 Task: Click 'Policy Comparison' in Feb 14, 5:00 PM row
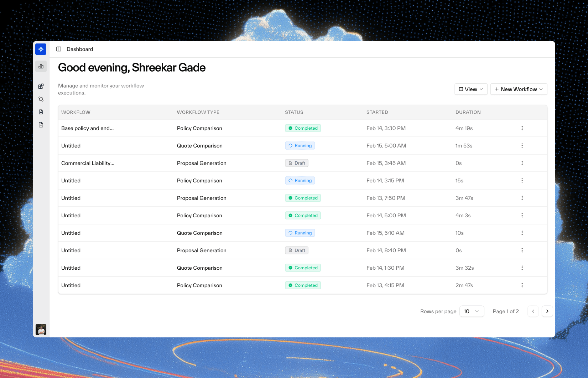tap(199, 216)
